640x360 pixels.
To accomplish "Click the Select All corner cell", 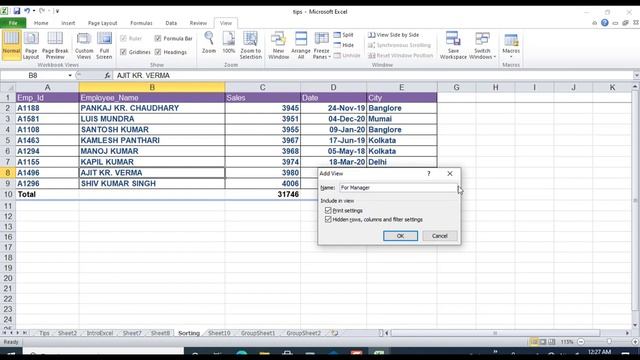I will click(x=8, y=87).
